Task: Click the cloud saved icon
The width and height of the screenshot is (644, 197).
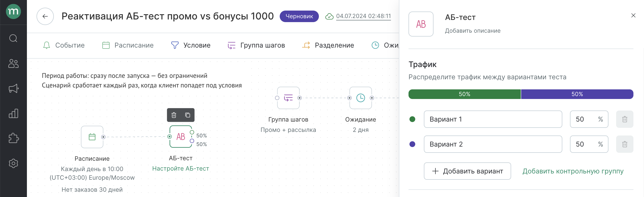Action: [329, 17]
